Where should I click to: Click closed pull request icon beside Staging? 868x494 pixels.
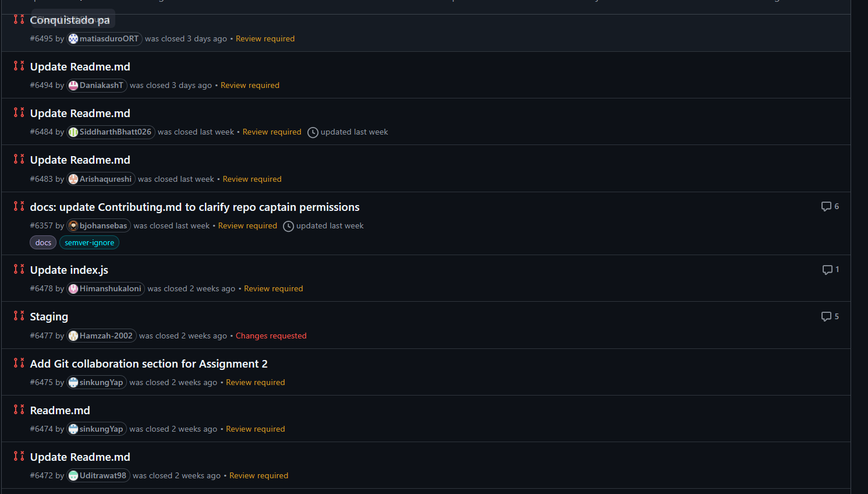19,316
